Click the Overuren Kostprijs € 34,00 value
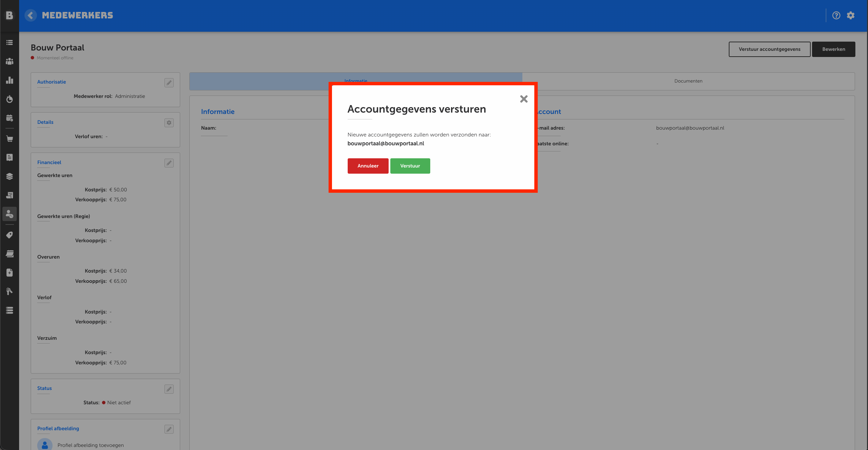 click(118, 271)
